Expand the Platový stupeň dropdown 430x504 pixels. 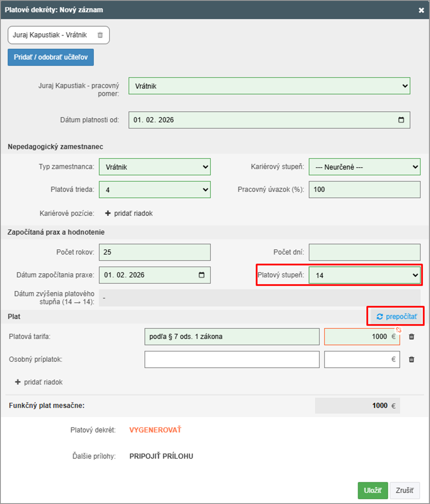(x=364, y=275)
